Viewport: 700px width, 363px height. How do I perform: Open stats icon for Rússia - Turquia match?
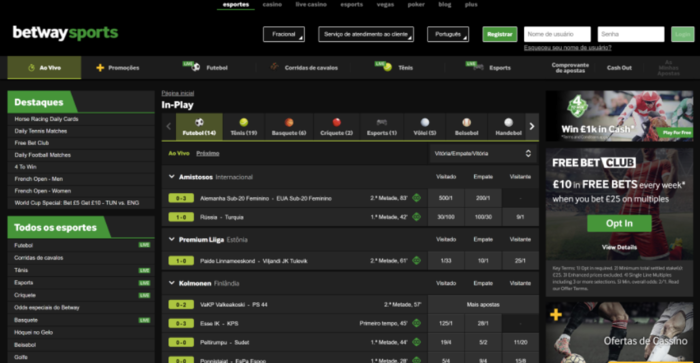pyautogui.click(x=417, y=217)
